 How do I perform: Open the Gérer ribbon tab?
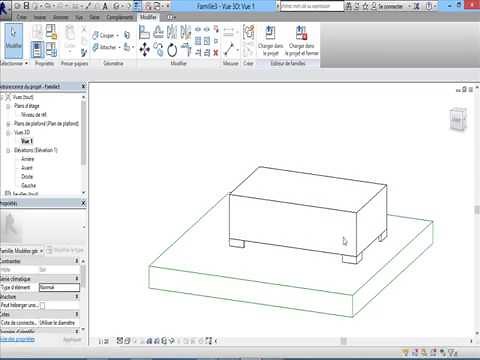click(x=94, y=17)
